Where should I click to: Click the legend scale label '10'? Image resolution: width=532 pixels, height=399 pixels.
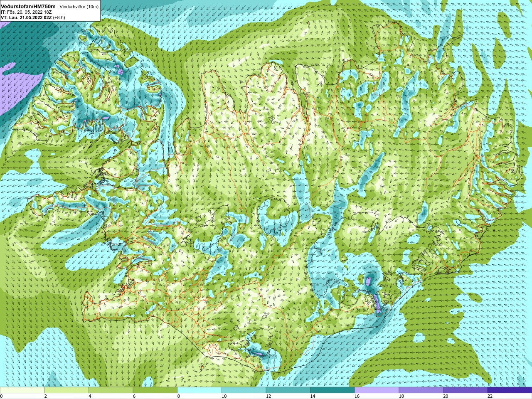[224, 396]
